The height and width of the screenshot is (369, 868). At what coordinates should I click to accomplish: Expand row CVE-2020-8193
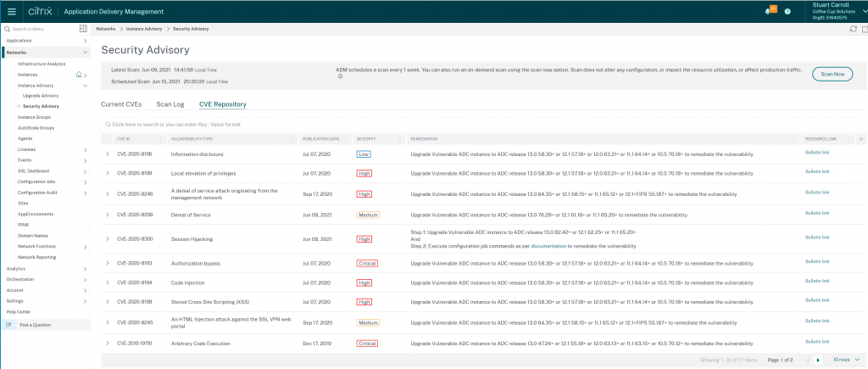click(108, 263)
